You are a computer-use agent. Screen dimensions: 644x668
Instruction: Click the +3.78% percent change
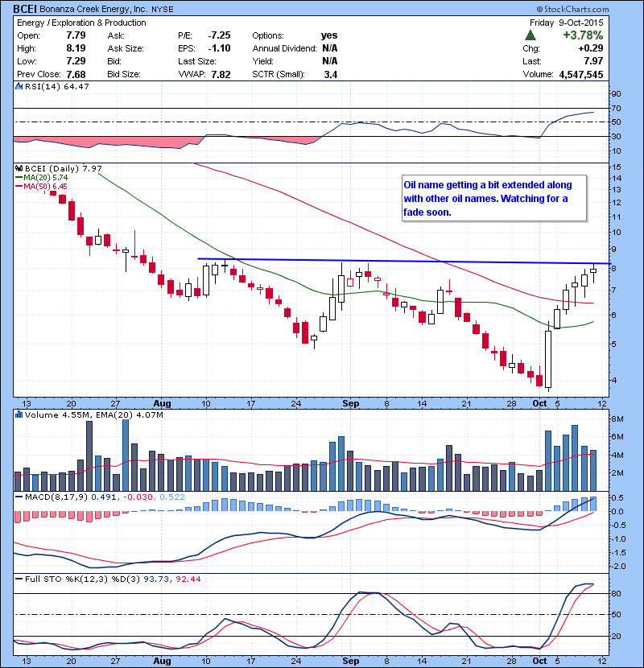click(x=583, y=35)
